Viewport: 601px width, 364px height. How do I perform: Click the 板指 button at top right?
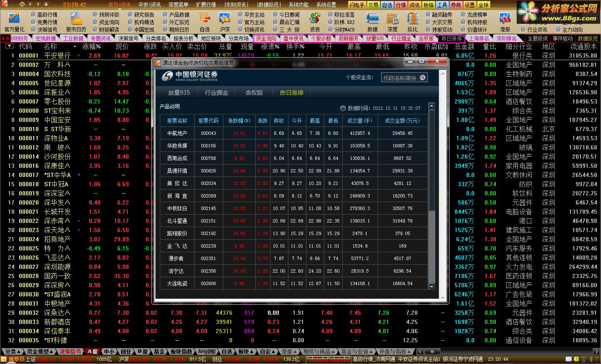(428, 5)
